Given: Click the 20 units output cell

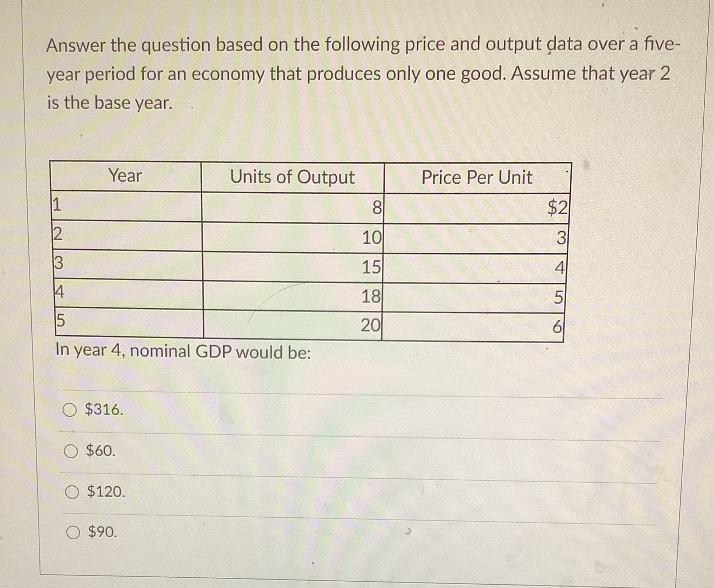Looking at the screenshot, I should pyautogui.click(x=371, y=326).
